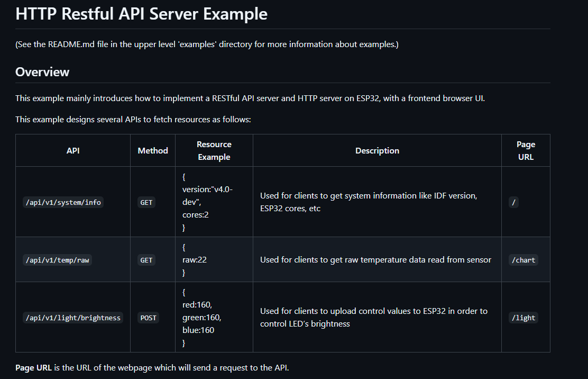This screenshot has width=588, height=379.
Task: Click the /api/v1/light/brightness code cell
Action: coord(73,318)
